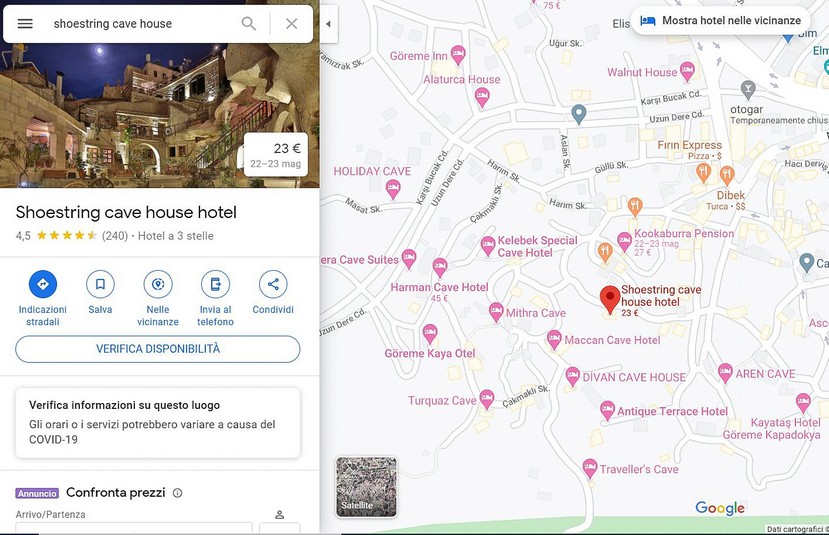Click the search field with 'shoestring cave house'
The width and height of the screenshot is (829, 535).
tap(143, 24)
